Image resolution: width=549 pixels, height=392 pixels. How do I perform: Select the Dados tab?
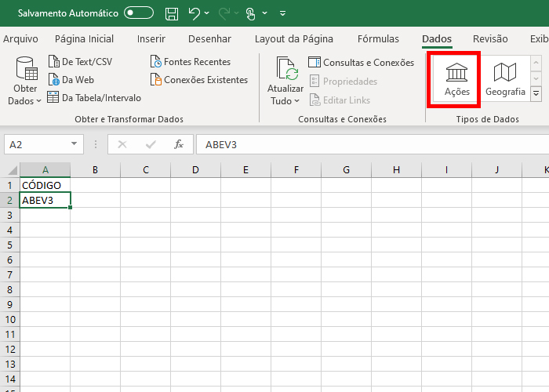[437, 39]
